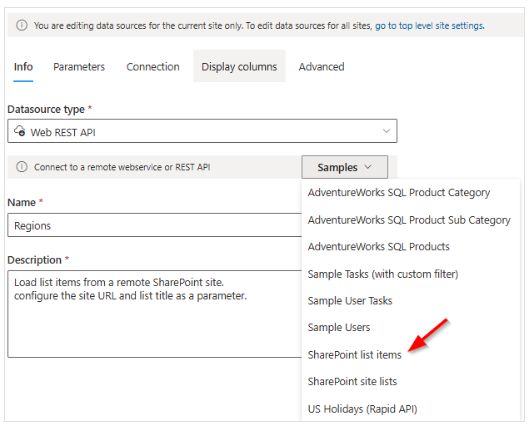
Task: Pick the AdventureWorks SQL Products sample
Action: tap(379, 246)
